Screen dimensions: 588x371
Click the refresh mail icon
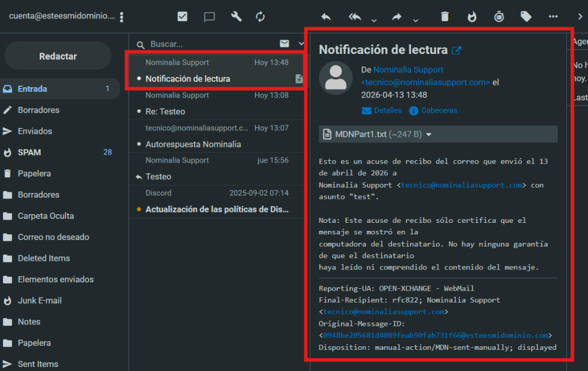261,17
